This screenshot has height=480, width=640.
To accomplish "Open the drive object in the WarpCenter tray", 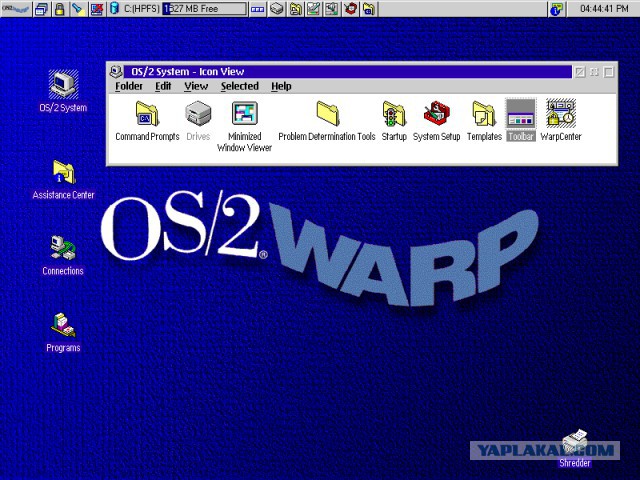I will point(277,9).
